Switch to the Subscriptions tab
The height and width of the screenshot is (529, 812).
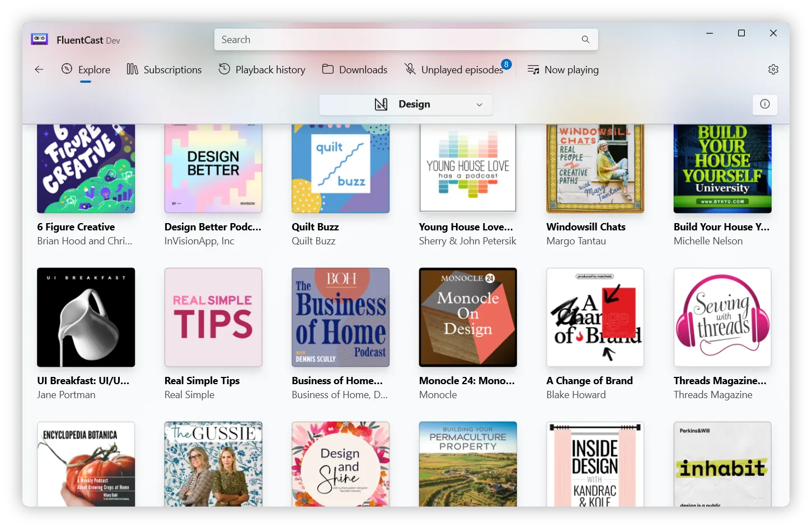point(164,69)
